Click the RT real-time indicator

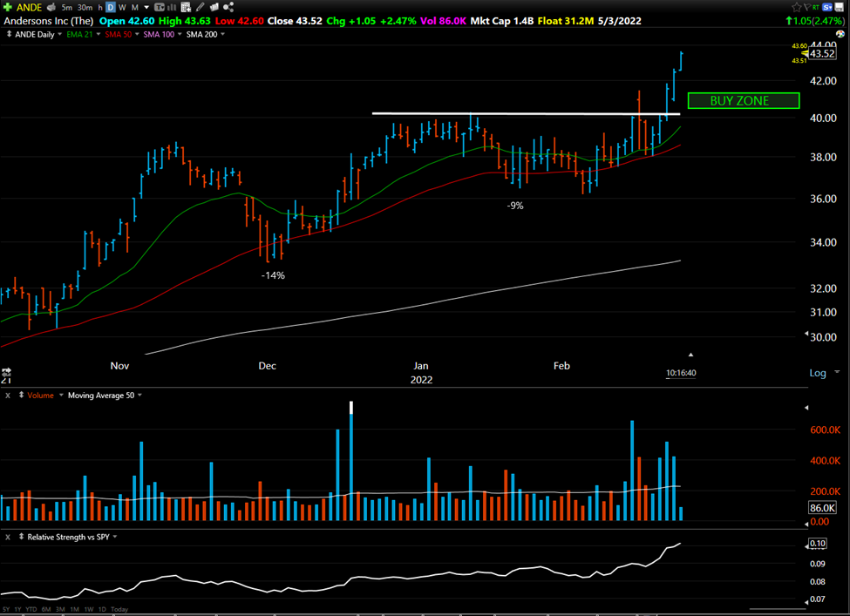[x=816, y=7]
